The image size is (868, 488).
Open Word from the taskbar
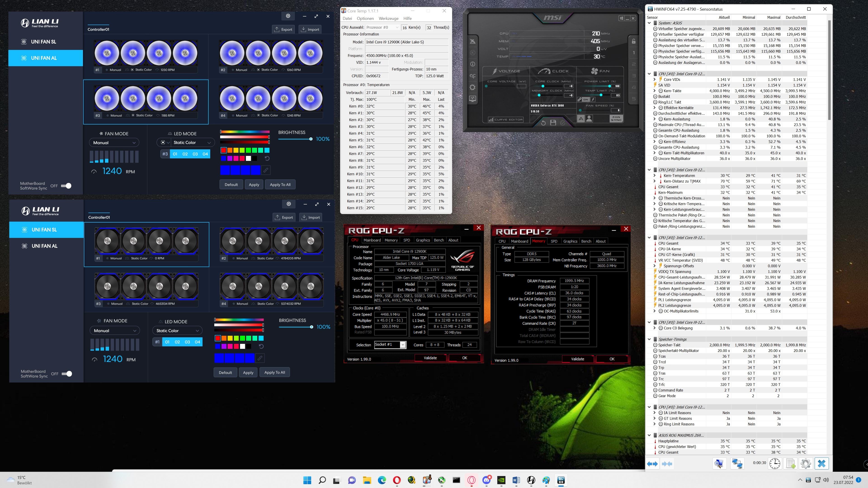point(516,480)
